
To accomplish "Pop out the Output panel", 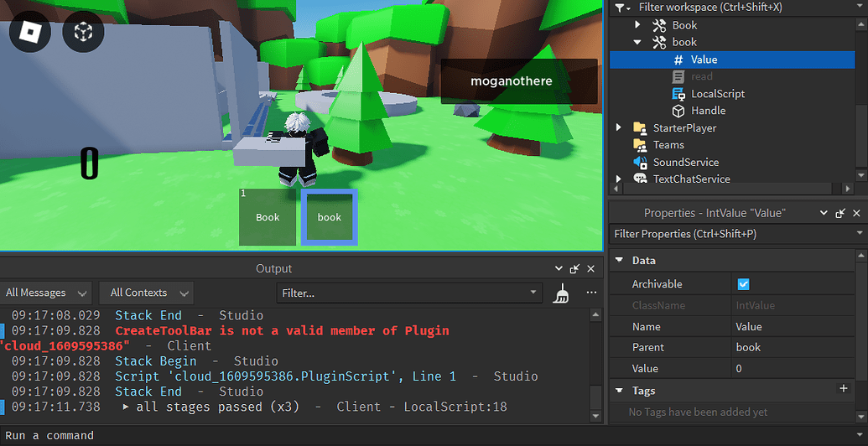I will click(575, 269).
